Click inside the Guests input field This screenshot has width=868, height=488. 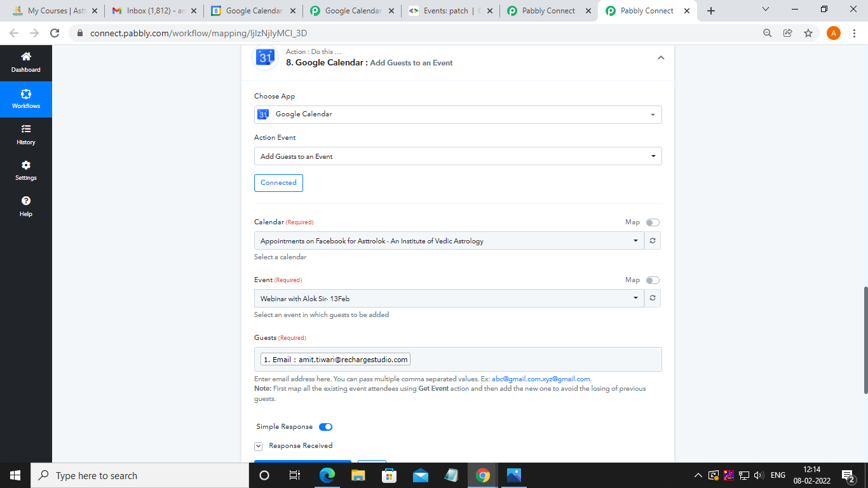coord(458,359)
